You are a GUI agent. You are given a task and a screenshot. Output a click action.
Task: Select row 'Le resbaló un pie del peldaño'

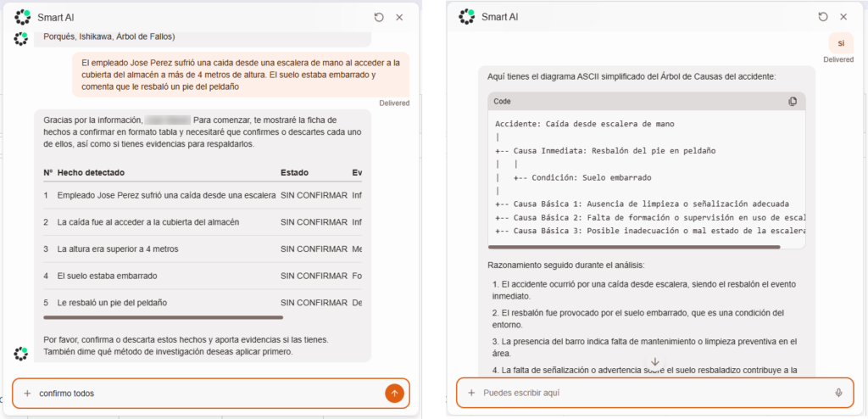click(202, 303)
